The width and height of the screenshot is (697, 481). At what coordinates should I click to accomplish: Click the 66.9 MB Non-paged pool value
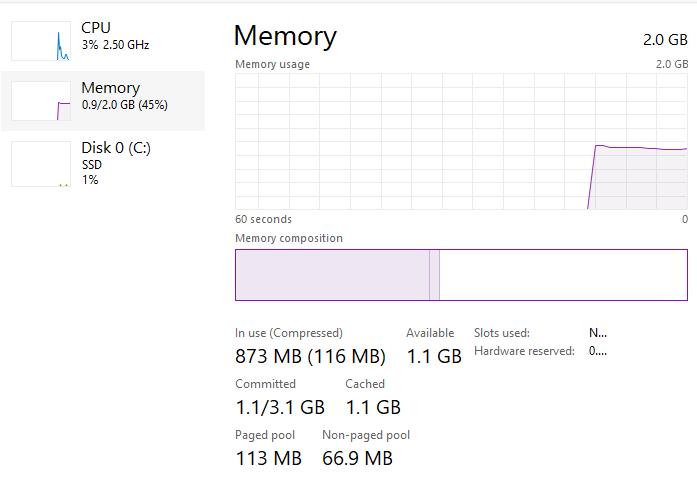click(x=357, y=459)
